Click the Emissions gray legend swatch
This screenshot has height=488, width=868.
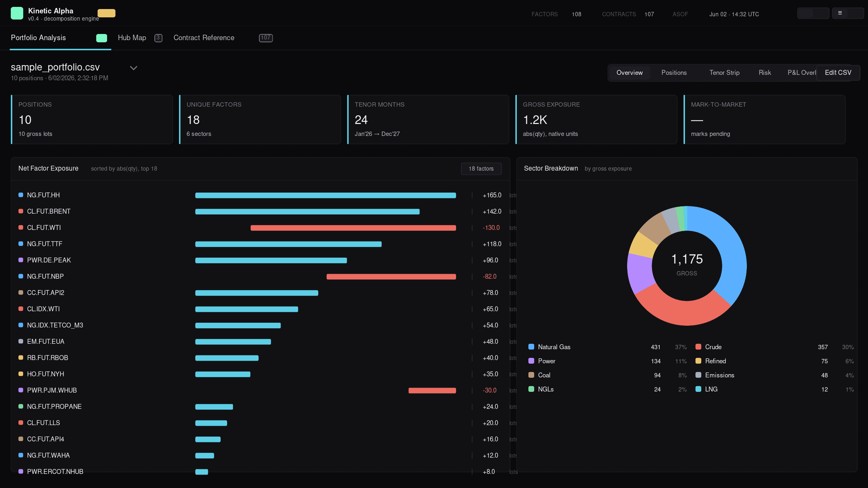coord(698,375)
